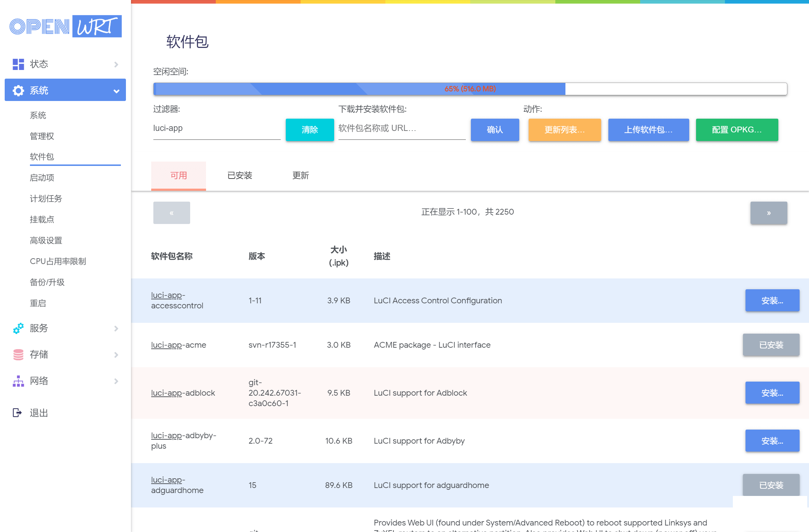The height and width of the screenshot is (532, 809).
Task: Click the luci-app-adguardhome package name
Action: tap(177, 485)
